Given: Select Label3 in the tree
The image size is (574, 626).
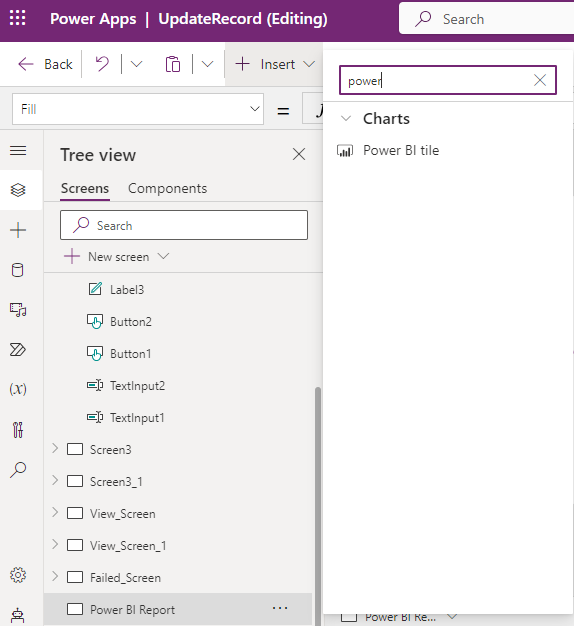Looking at the screenshot, I should pyautogui.click(x=127, y=289).
